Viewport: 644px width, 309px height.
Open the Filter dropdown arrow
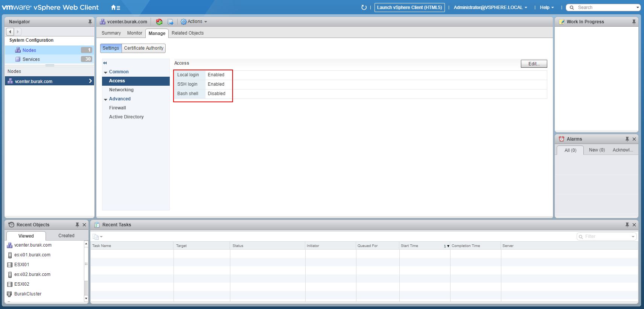tap(633, 236)
